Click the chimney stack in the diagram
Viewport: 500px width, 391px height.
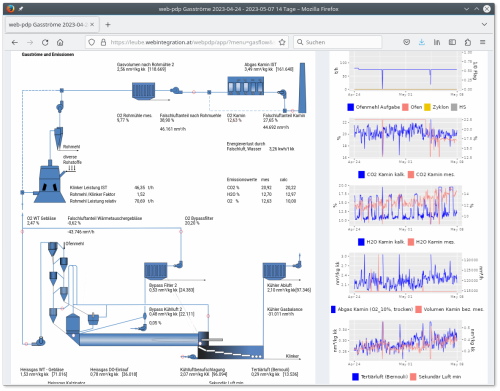click(302, 88)
